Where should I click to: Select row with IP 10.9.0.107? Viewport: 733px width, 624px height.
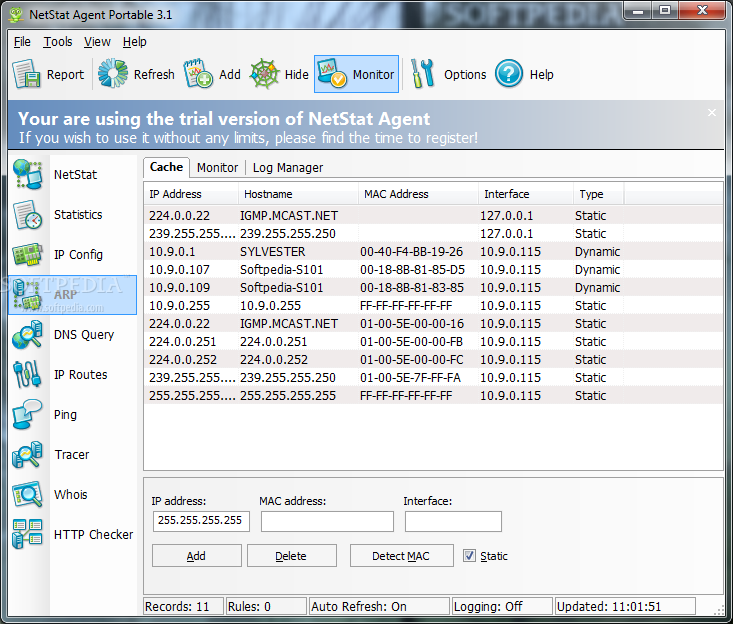[x=433, y=270]
